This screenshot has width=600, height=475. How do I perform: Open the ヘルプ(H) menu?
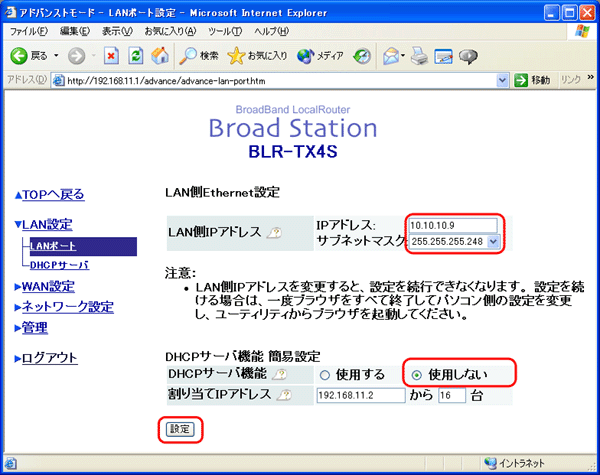271,31
